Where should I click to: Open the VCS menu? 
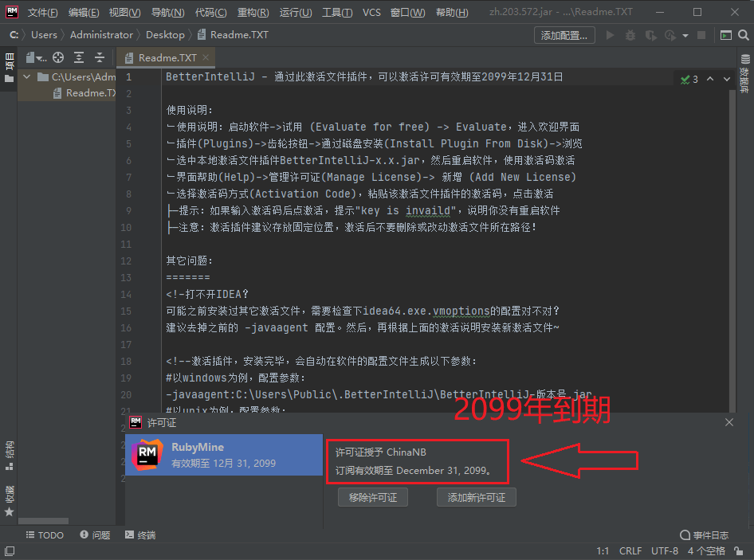(x=371, y=13)
